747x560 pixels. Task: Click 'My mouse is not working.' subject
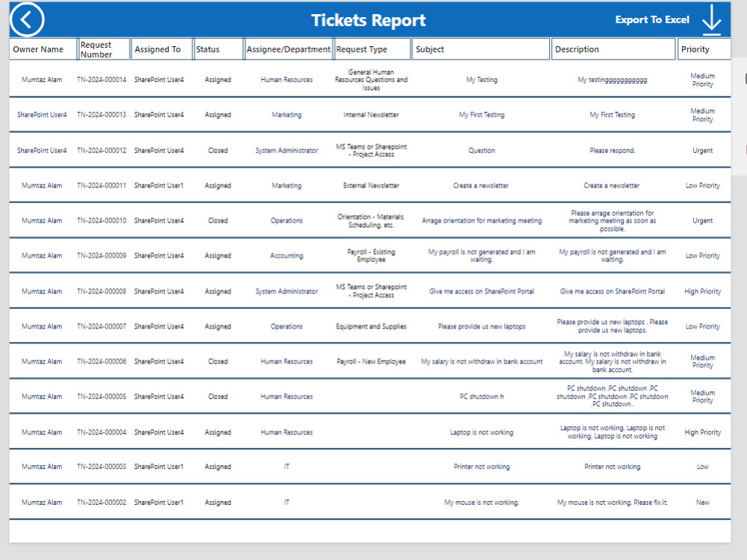(x=482, y=503)
